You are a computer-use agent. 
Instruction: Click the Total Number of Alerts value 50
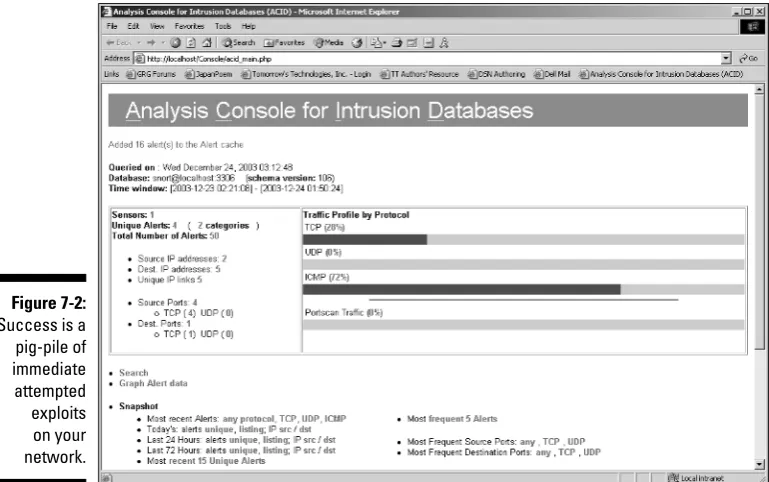pos(214,236)
